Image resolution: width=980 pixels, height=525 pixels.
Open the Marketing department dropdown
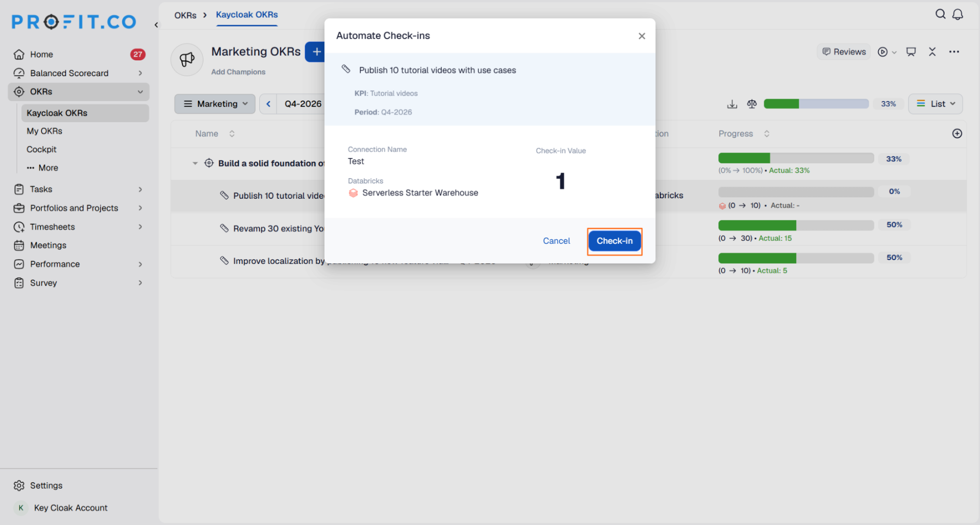pos(215,104)
